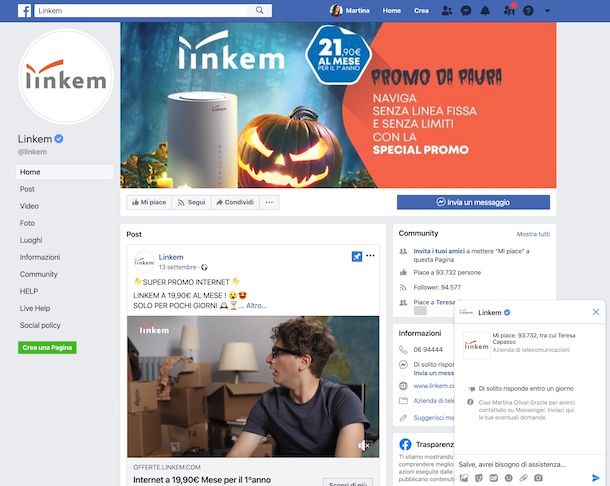Open post options three-dots menu

click(x=370, y=256)
